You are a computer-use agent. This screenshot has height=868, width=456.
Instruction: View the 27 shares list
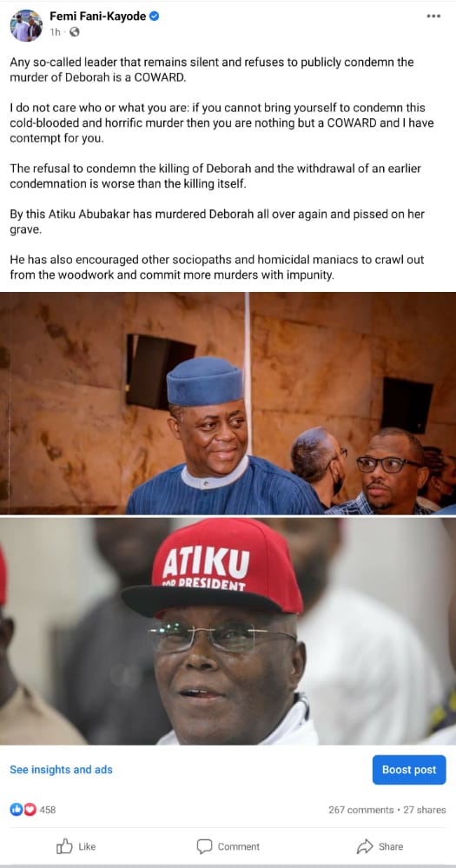click(425, 810)
